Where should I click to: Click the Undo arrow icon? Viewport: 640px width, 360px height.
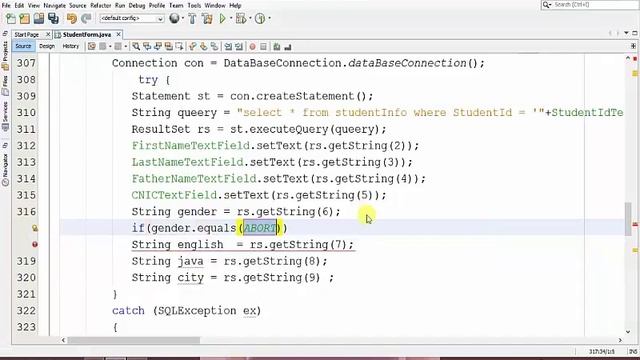(72, 18)
